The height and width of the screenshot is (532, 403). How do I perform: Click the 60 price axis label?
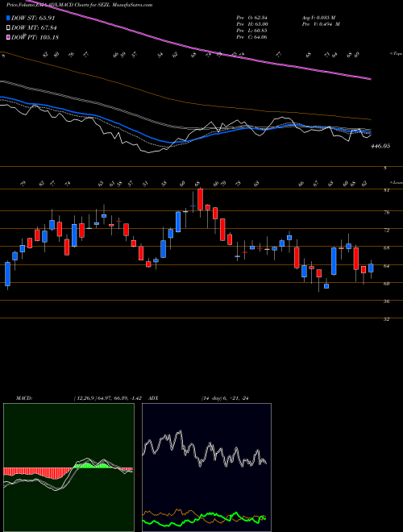(386, 284)
